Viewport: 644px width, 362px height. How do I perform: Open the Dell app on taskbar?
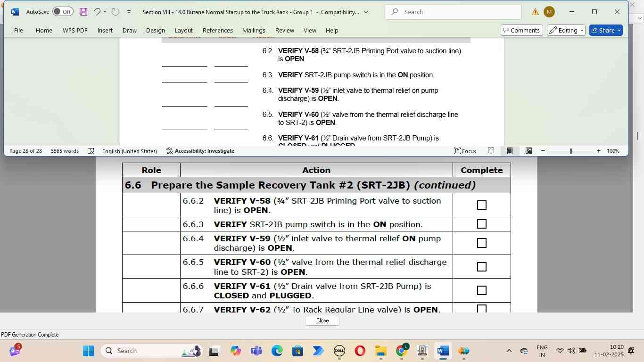(x=339, y=351)
